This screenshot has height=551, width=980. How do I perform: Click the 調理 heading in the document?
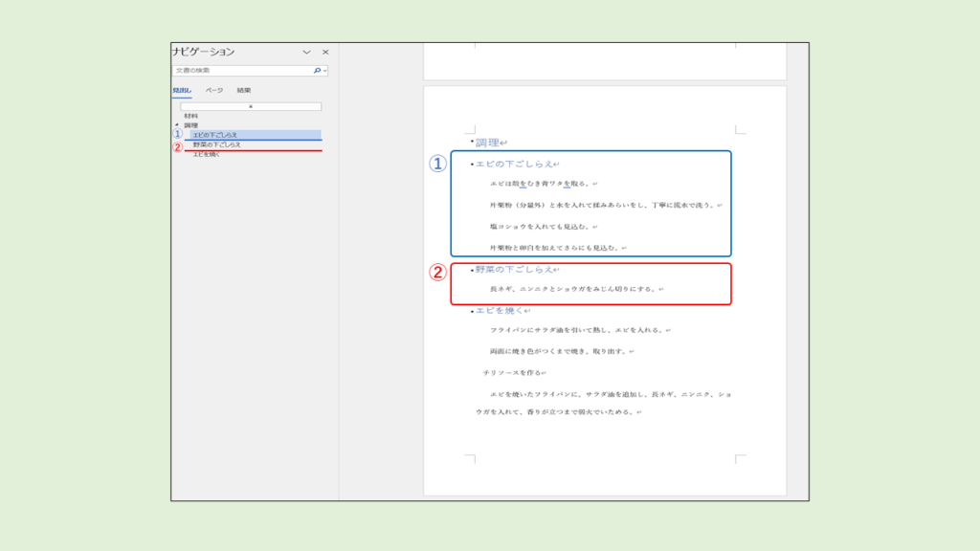point(488,143)
